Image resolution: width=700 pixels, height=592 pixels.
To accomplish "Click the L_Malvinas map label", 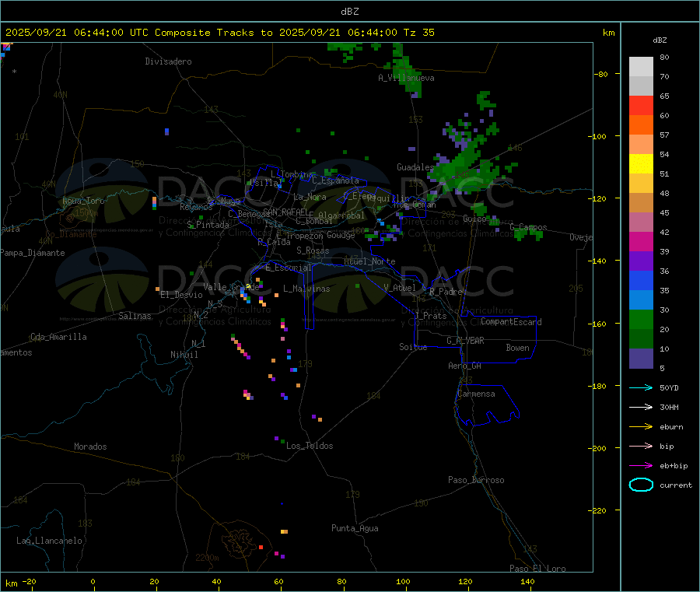I will [x=306, y=289].
